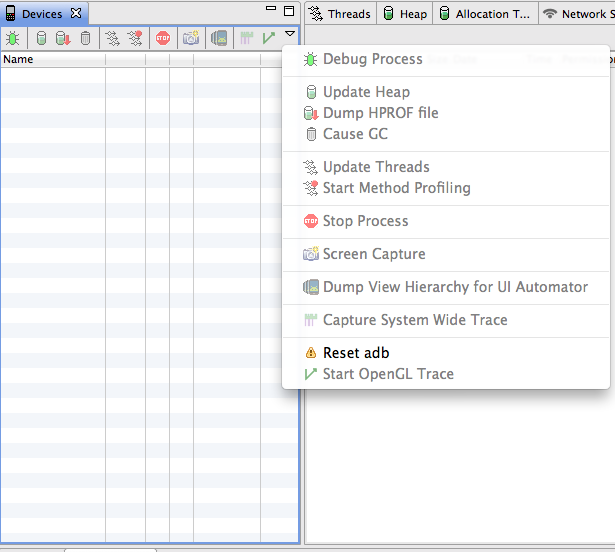Click the Start Method Profiling toolbar icon
The height and width of the screenshot is (552, 615).
pyautogui.click(x=135, y=38)
